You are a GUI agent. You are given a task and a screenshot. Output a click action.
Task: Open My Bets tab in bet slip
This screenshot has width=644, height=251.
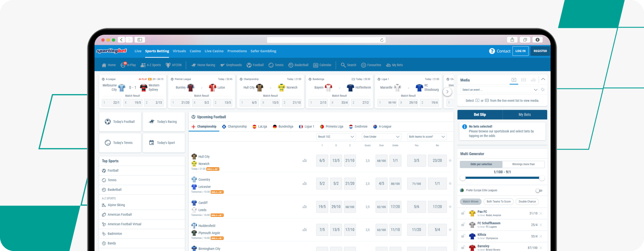[x=525, y=115]
